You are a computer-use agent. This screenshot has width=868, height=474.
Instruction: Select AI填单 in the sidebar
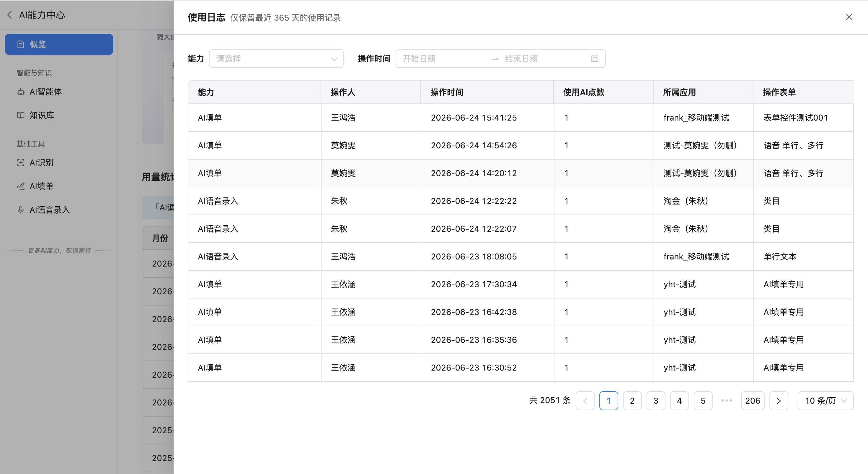pos(59,186)
